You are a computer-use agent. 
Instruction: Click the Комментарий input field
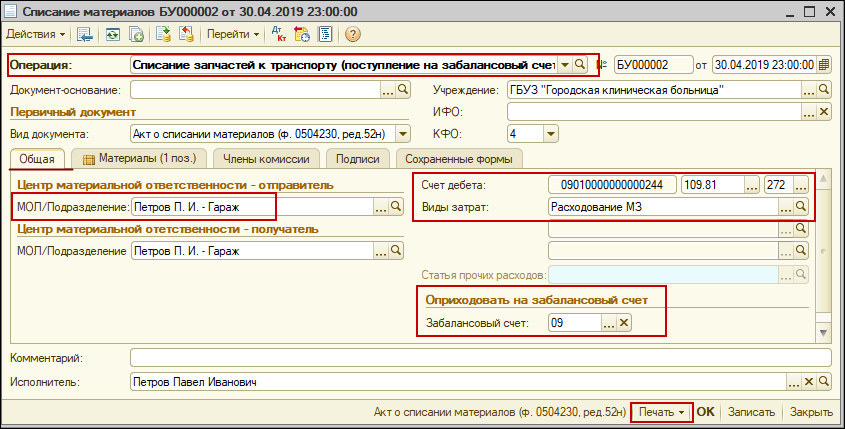[481, 357]
